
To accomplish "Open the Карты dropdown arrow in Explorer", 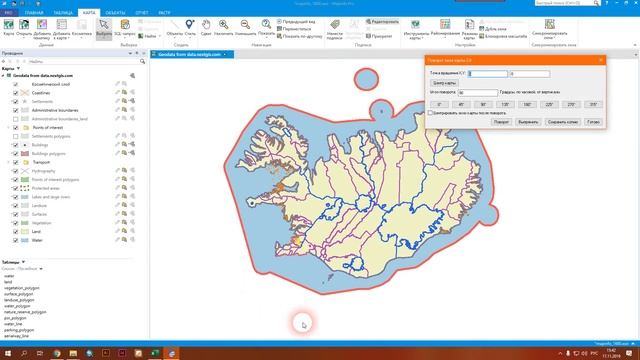I will pyautogui.click(x=18, y=69).
